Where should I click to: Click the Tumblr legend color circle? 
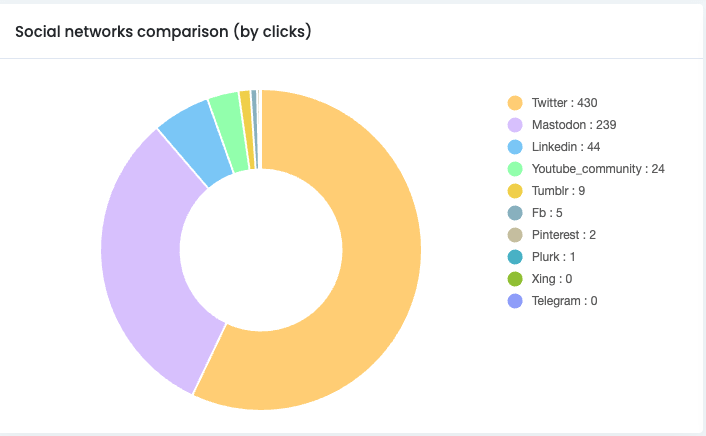point(515,191)
